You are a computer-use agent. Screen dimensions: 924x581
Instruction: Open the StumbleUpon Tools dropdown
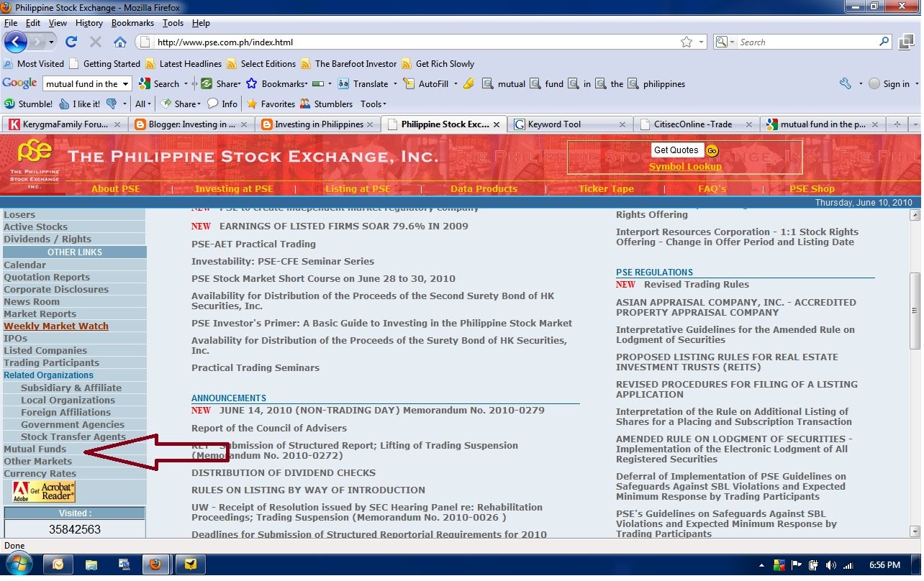coord(373,104)
